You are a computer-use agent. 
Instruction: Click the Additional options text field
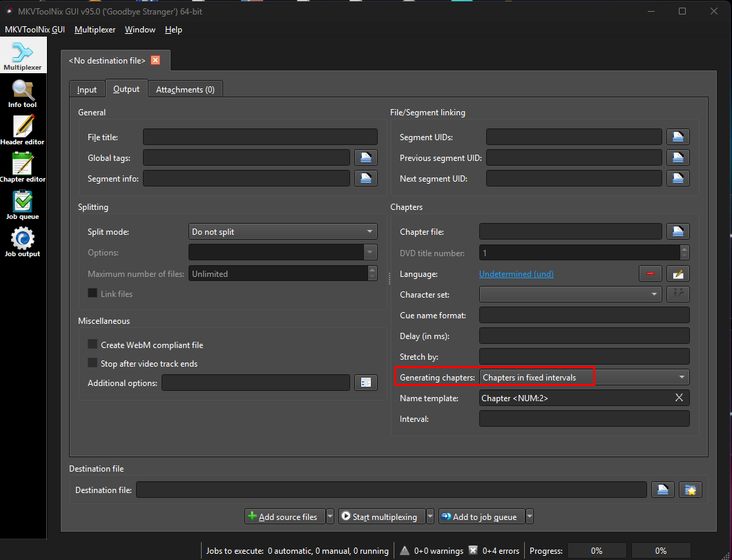pyautogui.click(x=256, y=383)
